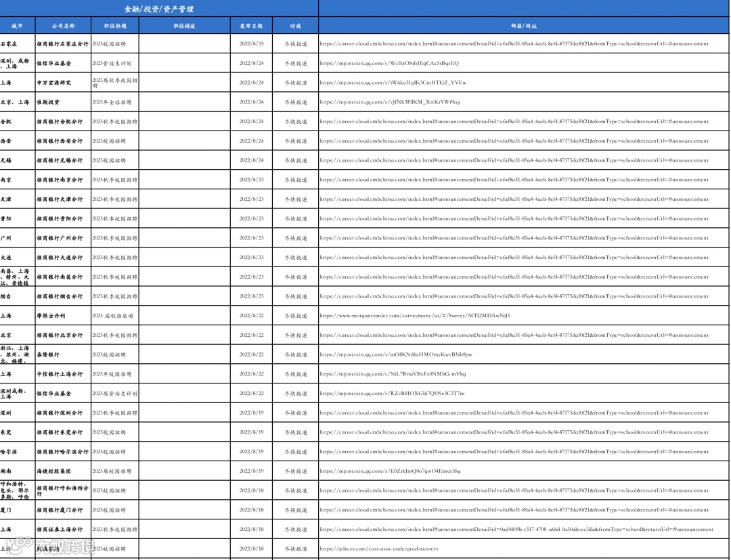Click the 招商银行石家庄分行 company cell
Screen dimensions: 731x560
pos(63,44)
